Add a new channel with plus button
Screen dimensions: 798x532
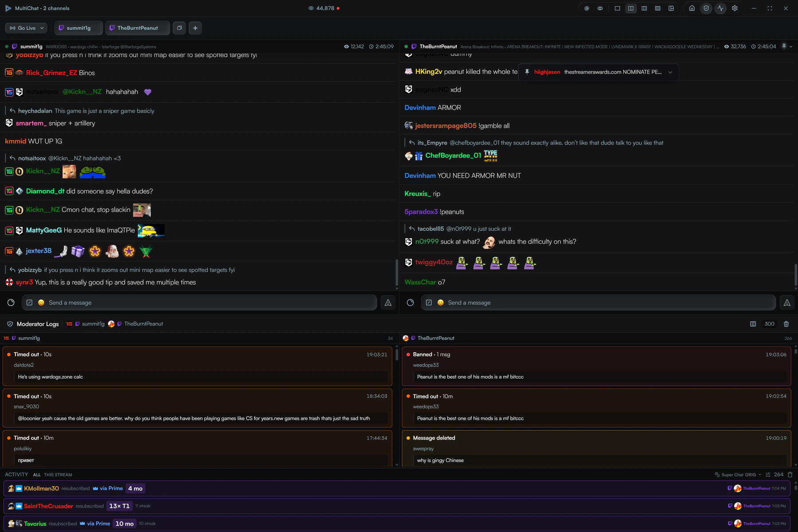tap(195, 28)
